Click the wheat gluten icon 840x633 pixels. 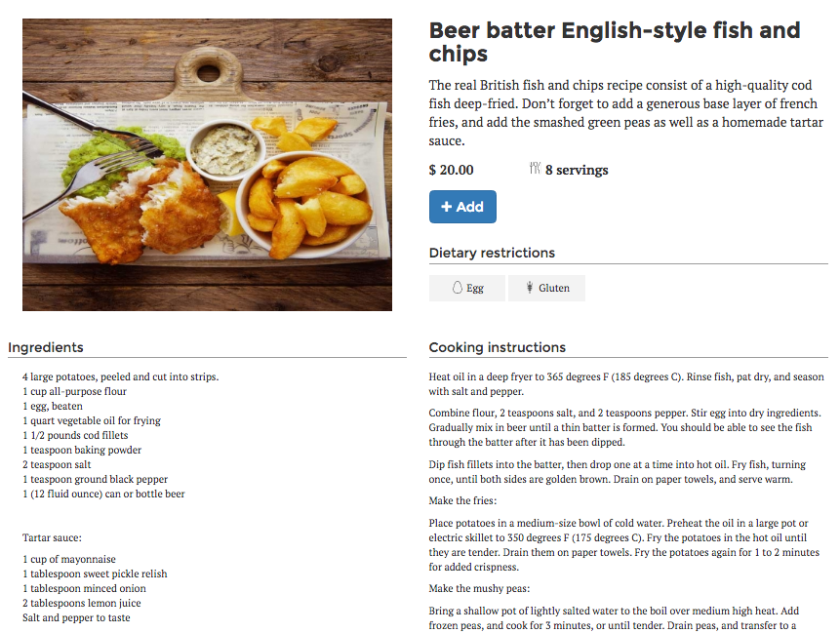[530, 288]
